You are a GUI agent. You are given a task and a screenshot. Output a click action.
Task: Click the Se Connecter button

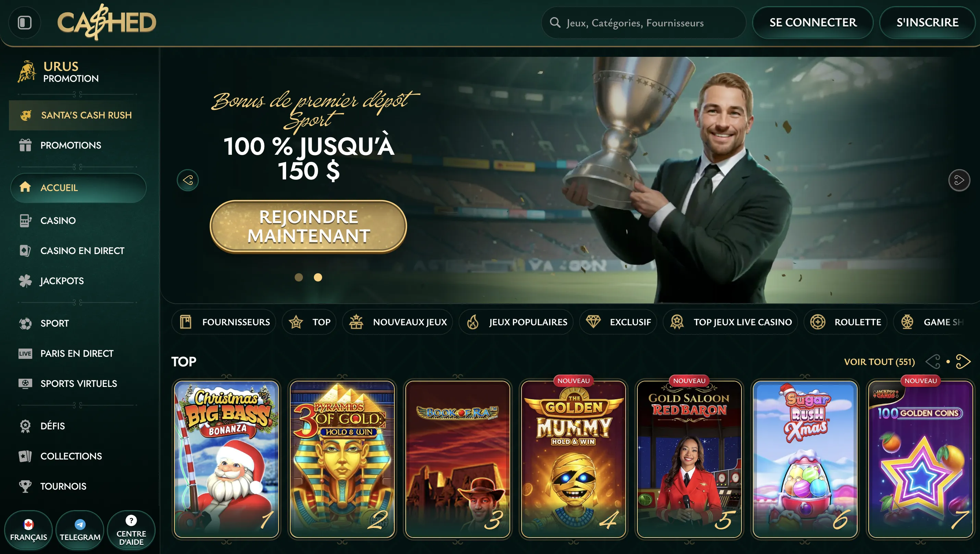tap(813, 23)
